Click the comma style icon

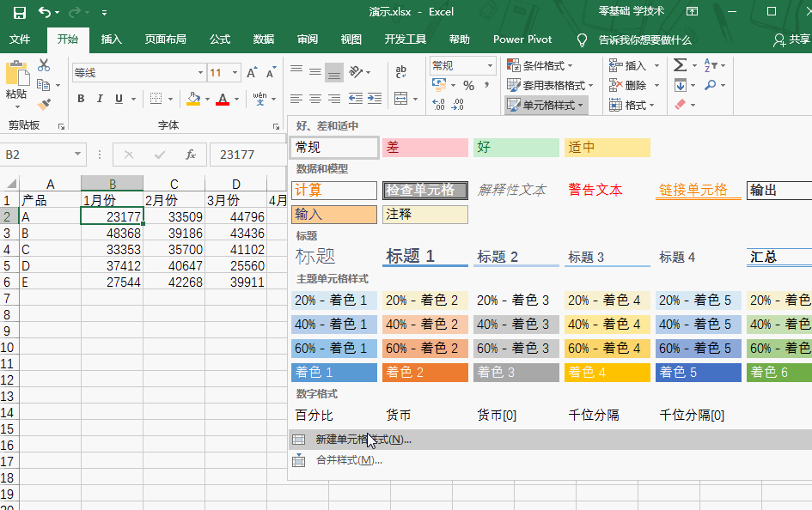487,85
